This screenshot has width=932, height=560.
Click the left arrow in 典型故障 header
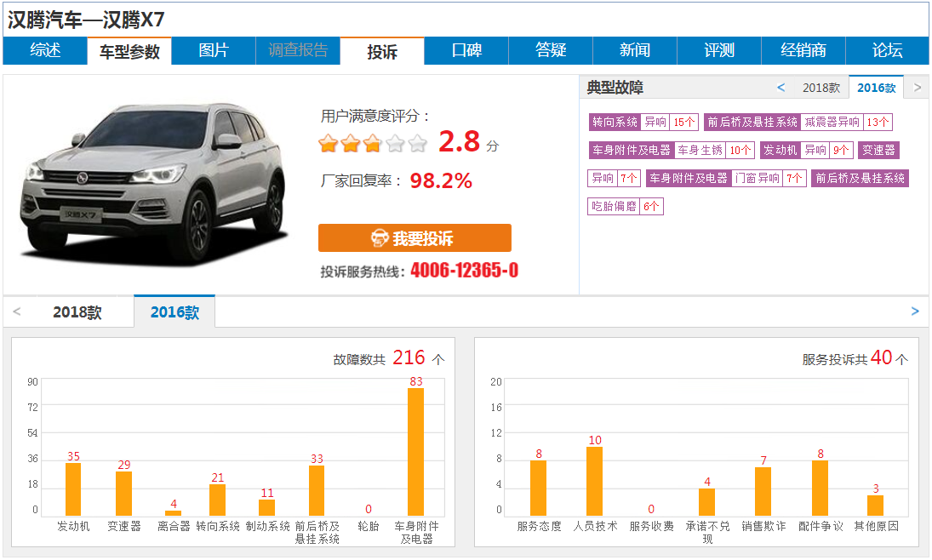[780, 88]
